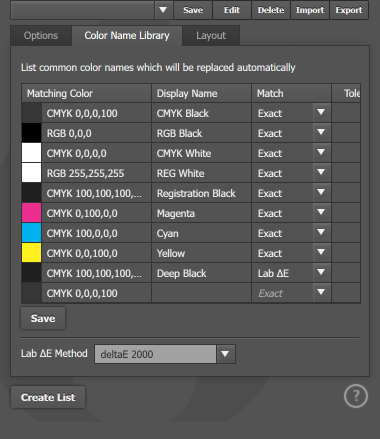Click the Edit preset button
Screen dimensions: 380x439
232,10
